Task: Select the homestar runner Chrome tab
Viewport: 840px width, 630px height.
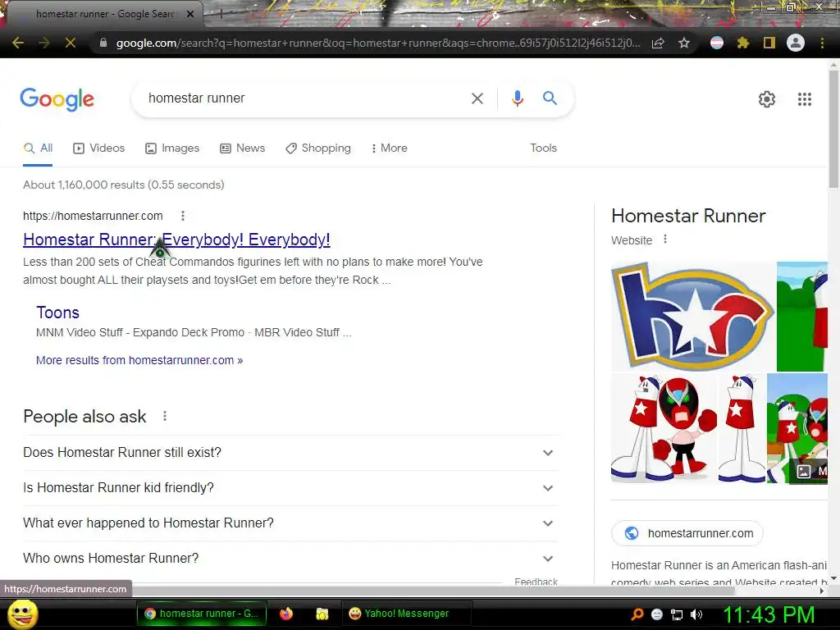Action: 104,14
